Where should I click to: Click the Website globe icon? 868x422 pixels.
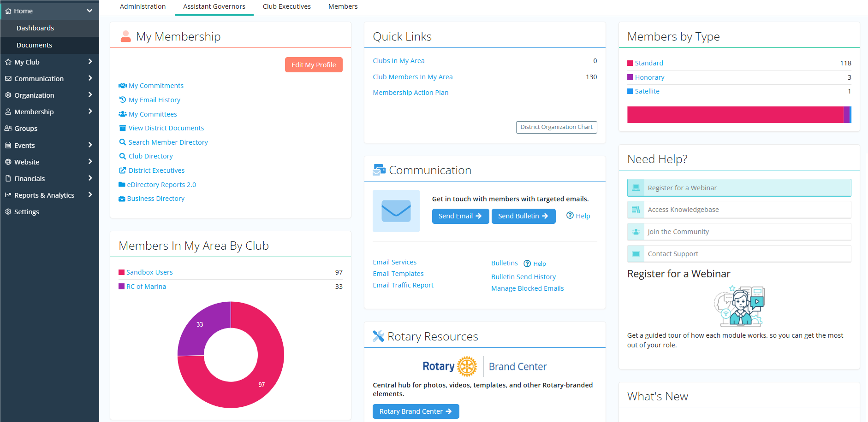(8, 162)
